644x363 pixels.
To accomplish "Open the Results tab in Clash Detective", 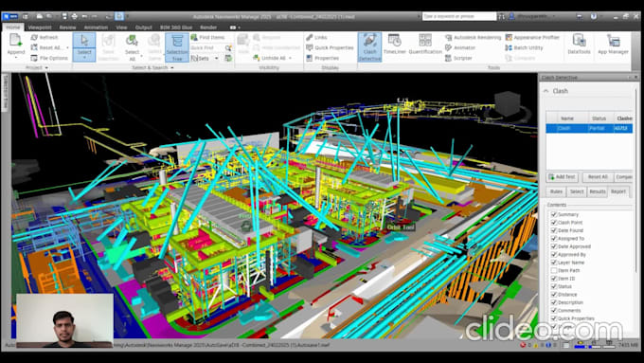I will tap(598, 191).
